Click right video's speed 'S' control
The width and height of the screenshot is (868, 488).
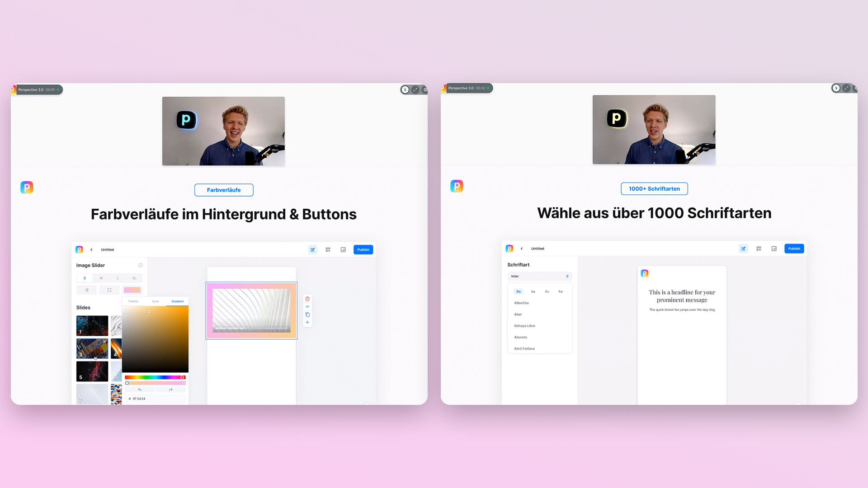pyautogui.click(x=836, y=88)
